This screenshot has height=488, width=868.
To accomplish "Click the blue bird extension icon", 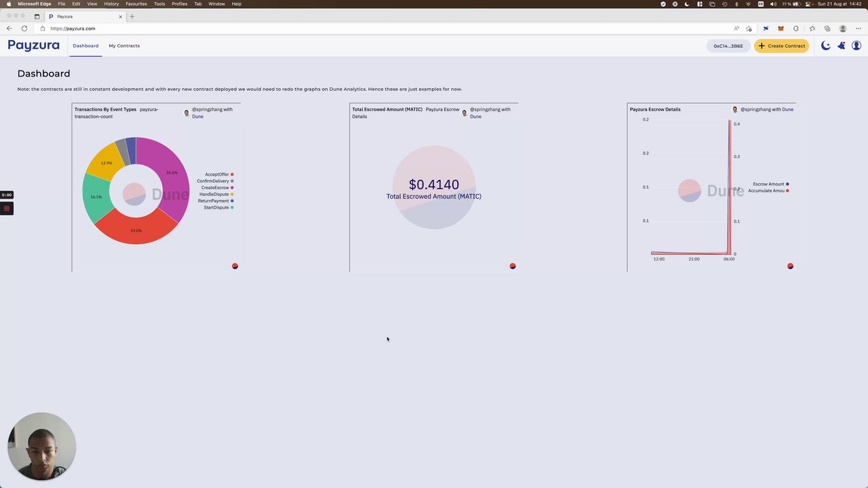I will pyautogui.click(x=766, y=28).
